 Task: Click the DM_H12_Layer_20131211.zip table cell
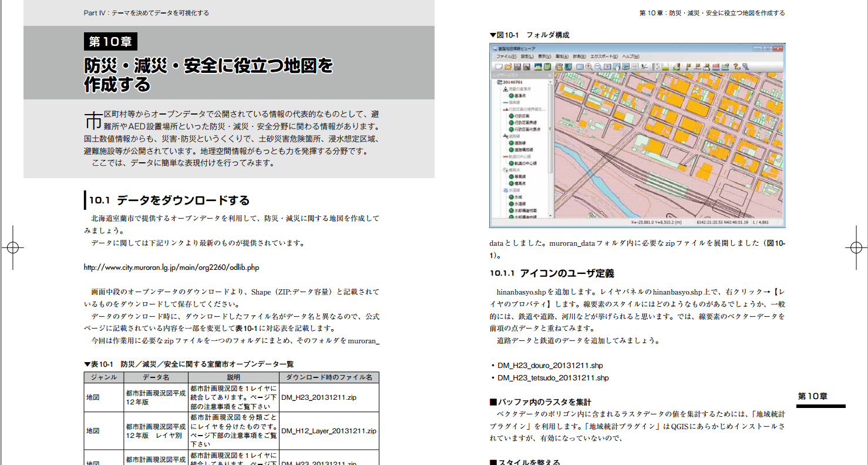coord(329,431)
